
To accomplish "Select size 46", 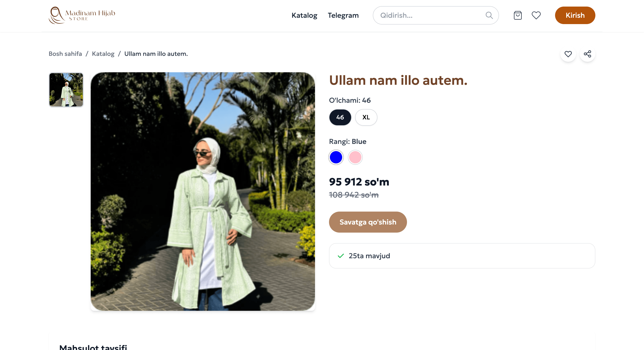I will [340, 117].
